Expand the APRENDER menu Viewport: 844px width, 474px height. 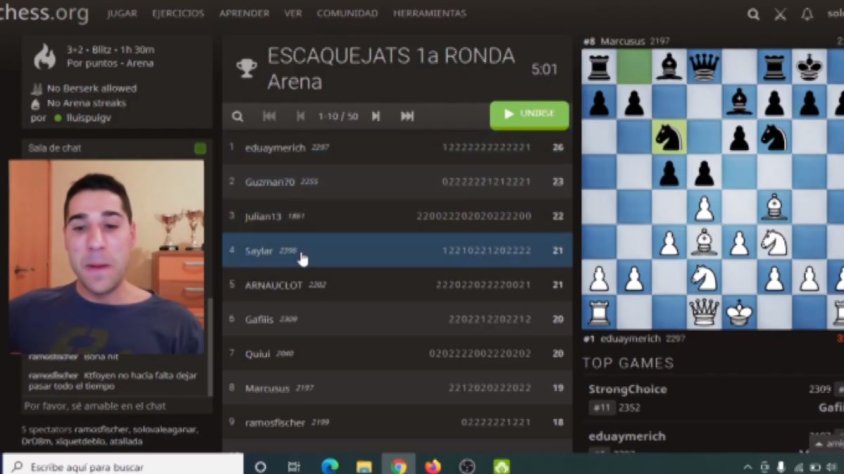tap(244, 13)
